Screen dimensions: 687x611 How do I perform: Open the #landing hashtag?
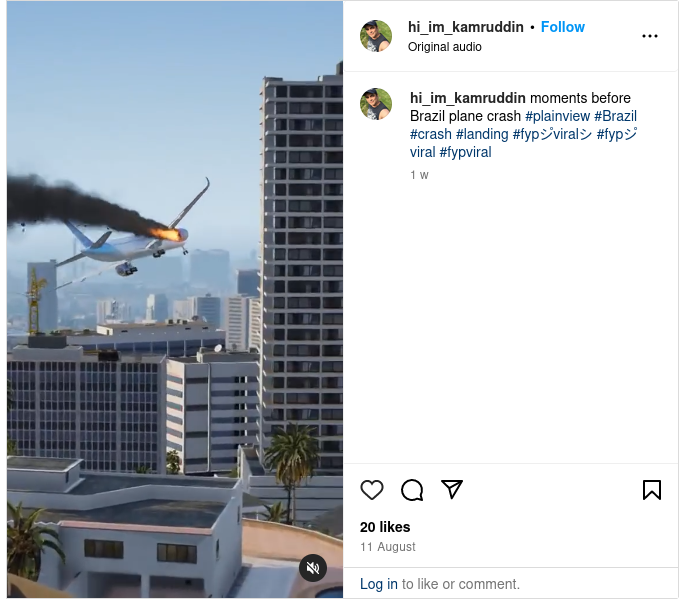(x=482, y=134)
